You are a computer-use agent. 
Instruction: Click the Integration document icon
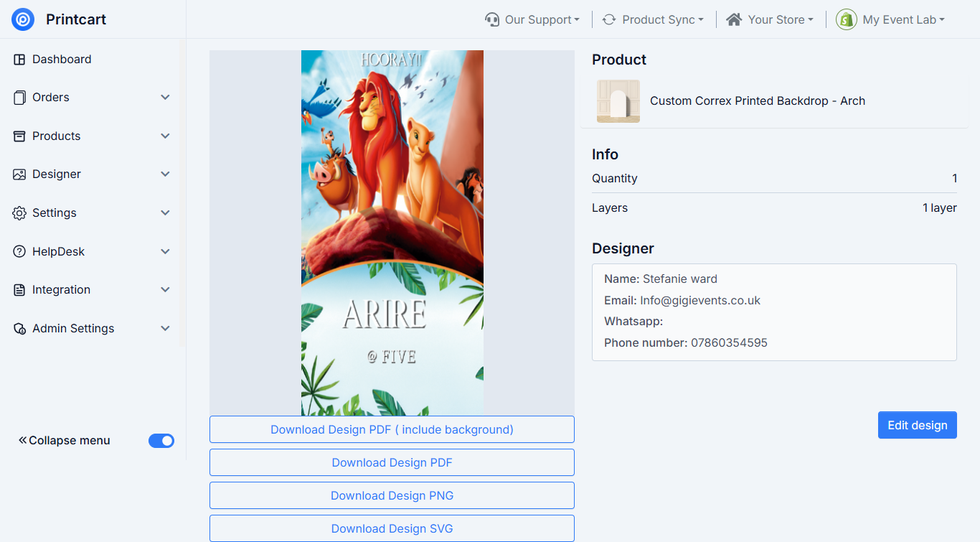point(19,290)
